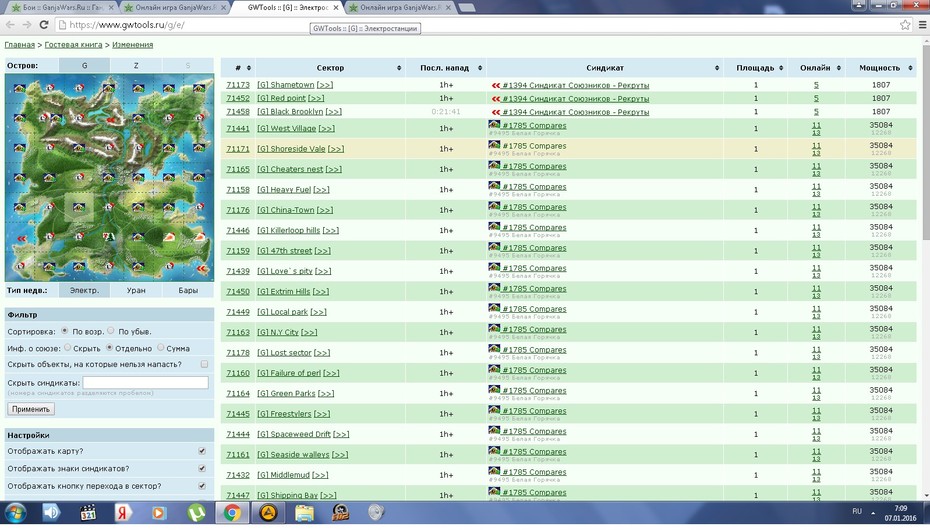Open [G] Seaside walleys sector link
930x530 pixels.
tap(293, 455)
